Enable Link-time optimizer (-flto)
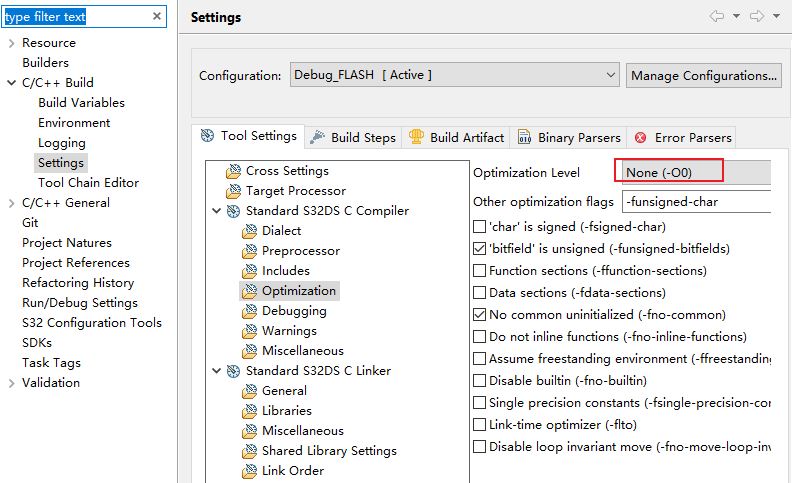792x483 pixels. [x=479, y=424]
